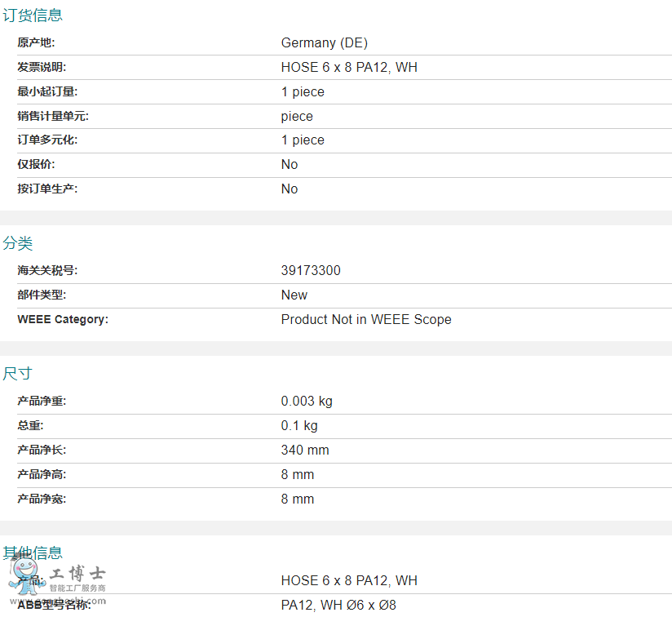Click the 销售计量单元 row label

[53, 116]
